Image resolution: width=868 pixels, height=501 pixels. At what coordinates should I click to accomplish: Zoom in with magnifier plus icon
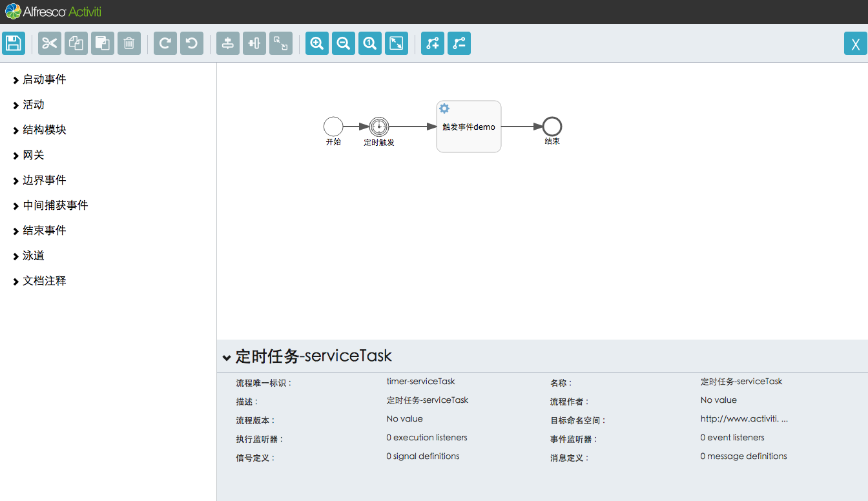point(317,43)
